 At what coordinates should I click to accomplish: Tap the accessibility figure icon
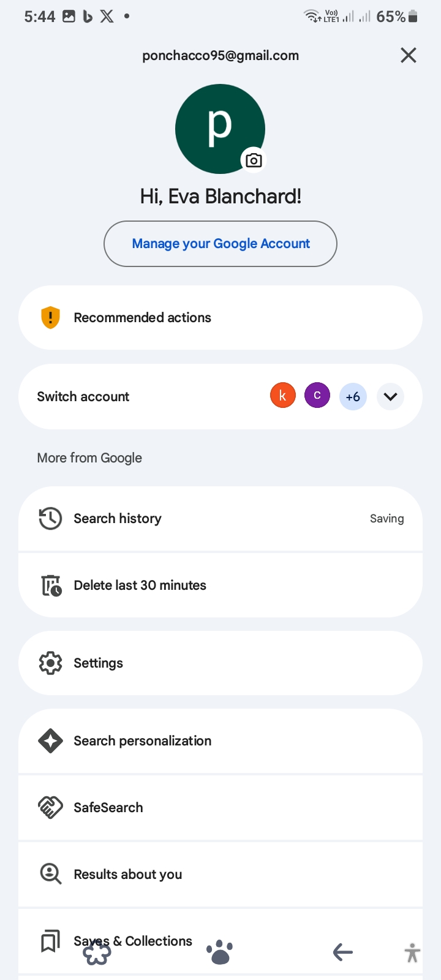412,952
